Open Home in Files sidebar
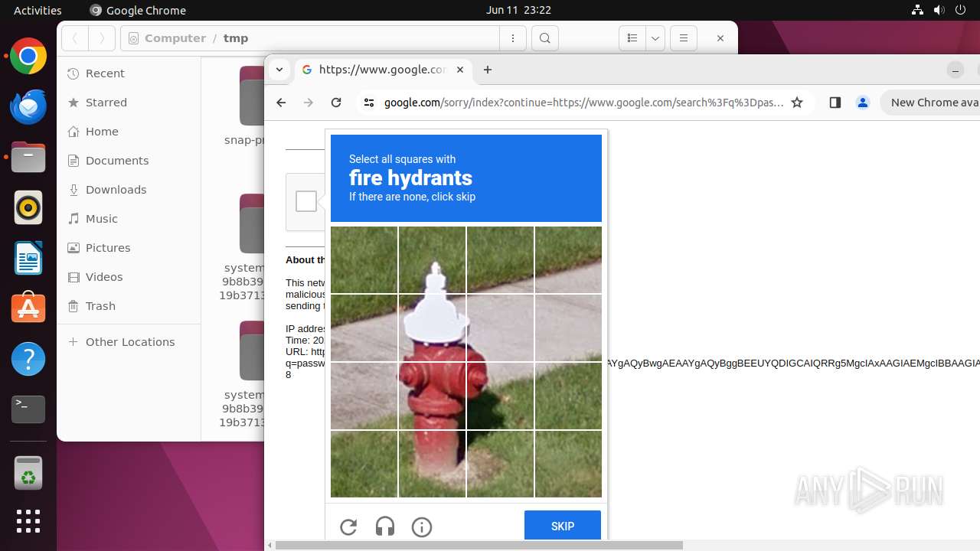The width and height of the screenshot is (980, 551). (x=129, y=132)
